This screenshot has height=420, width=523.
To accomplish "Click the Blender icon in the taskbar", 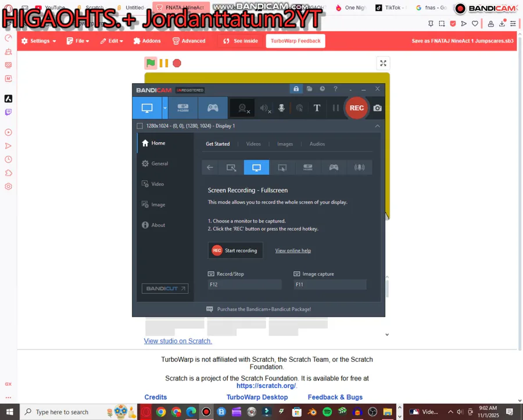I will tap(312, 412).
